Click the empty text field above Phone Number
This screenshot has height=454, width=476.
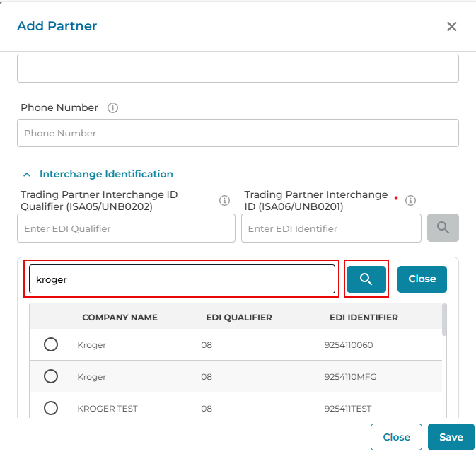click(x=238, y=69)
